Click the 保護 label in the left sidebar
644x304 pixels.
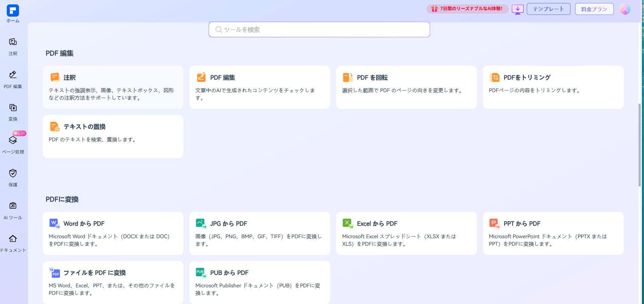click(13, 185)
